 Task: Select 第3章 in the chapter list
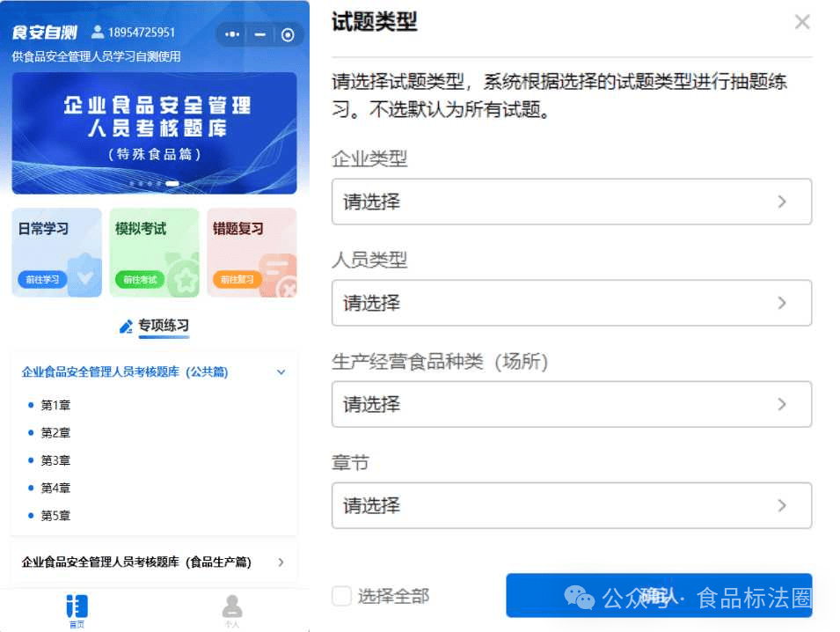coord(55,460)
